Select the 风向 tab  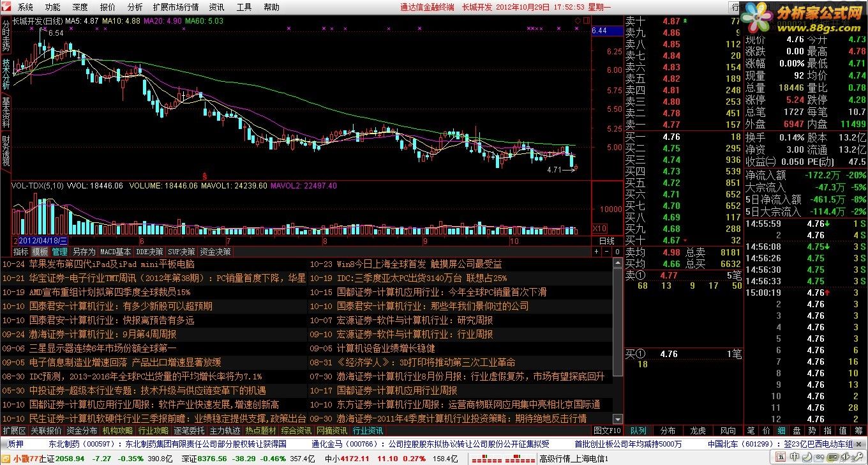click(728, 431)
